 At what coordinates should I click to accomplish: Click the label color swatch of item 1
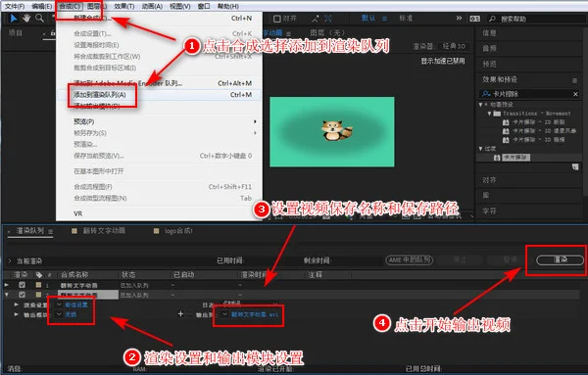click(38, 285)
